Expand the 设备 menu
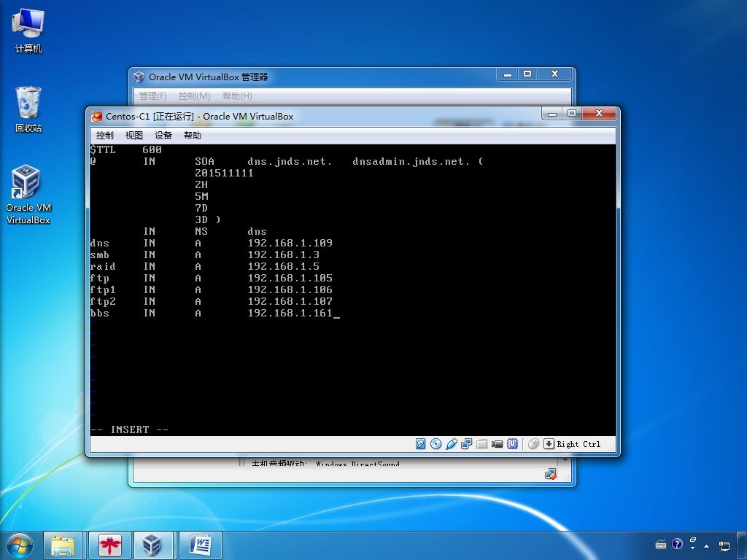Image resolution: width=747 pixels, height=560 pixels. tap(163, 136)
